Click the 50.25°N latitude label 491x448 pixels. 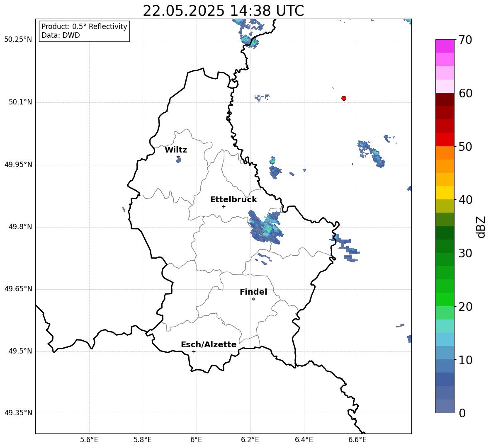(18, 40)
